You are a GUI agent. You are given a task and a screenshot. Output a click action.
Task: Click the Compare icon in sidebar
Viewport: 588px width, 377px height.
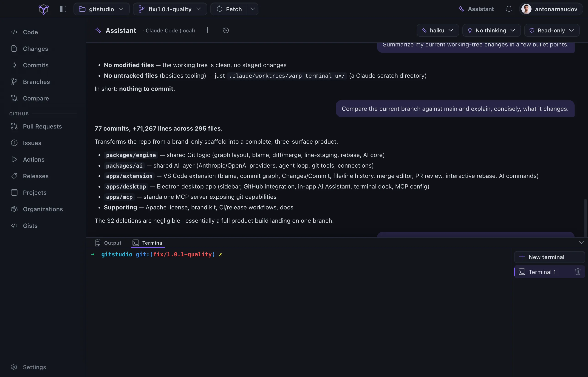[x=14, y=98]
